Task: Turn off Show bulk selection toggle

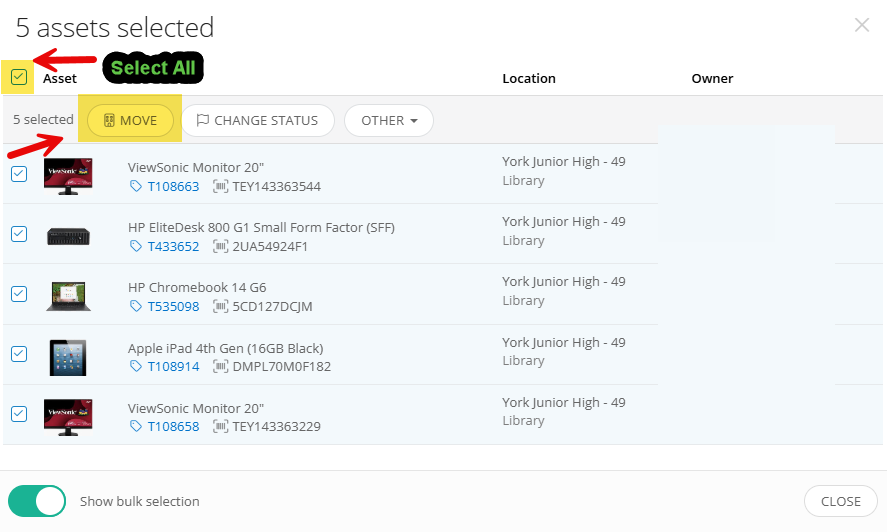Action: point(37,501)
